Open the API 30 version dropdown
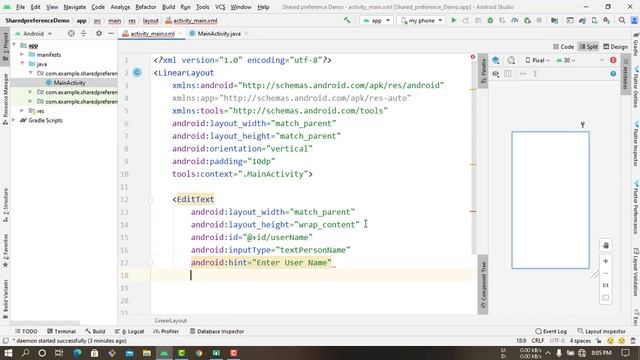Image resolution: width=640 pixels, height=360 pixels. click(566, 60)
